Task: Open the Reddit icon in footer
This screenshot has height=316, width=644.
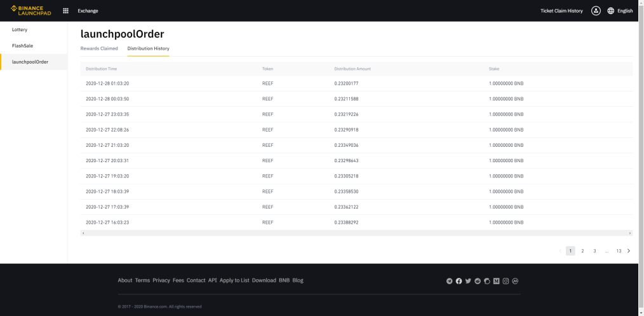Action: point(478,281)
